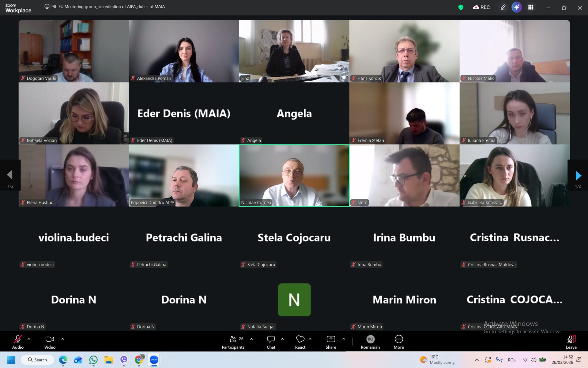Open WhatsApp from the Windows taskbar

93,360
